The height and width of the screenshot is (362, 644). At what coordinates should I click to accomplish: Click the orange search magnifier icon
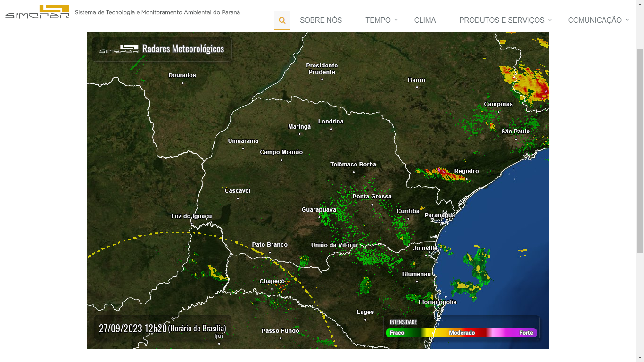coord(282,20)
